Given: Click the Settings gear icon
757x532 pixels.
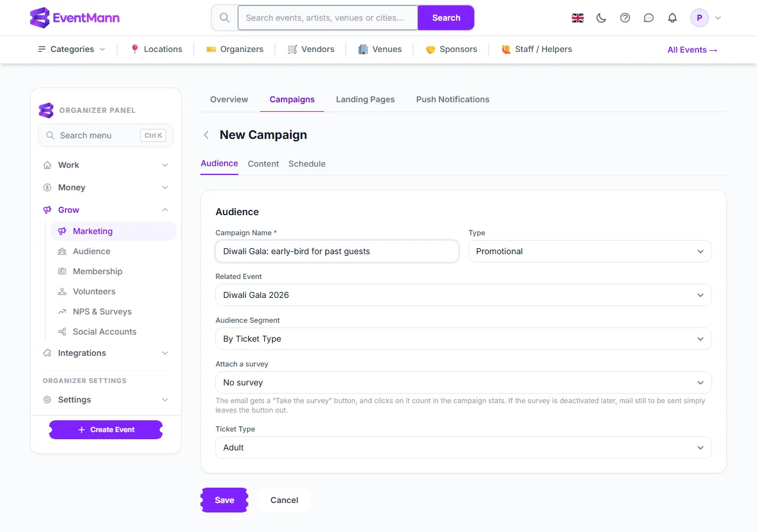Looking at the screenshot, I should (47, 400).
